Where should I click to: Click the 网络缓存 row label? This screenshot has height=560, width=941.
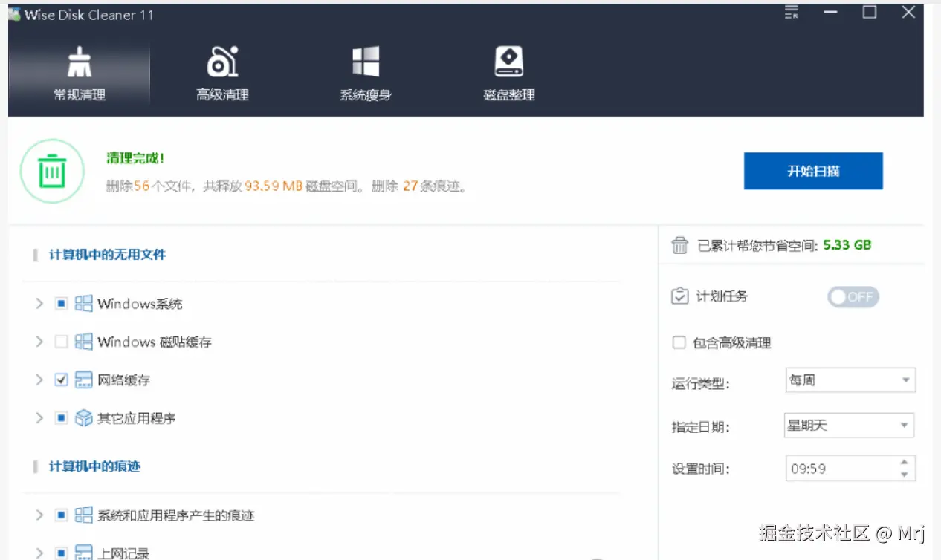[123, 380]
